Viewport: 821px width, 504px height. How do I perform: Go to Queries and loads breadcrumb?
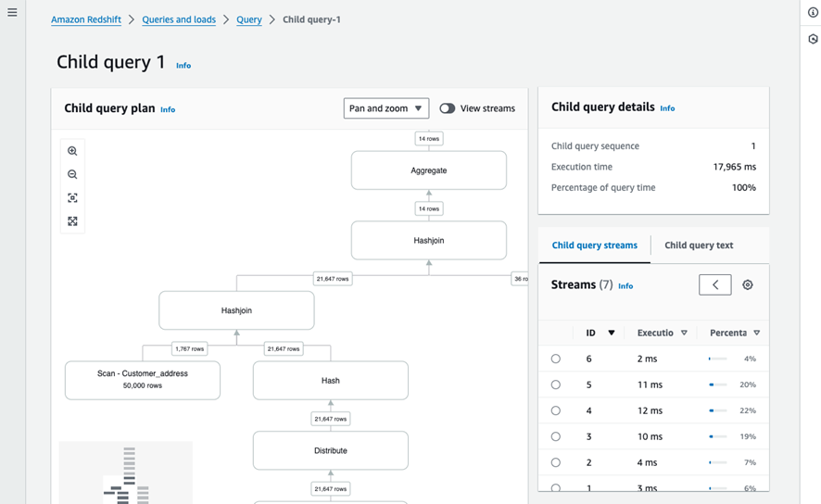point(179,19)
